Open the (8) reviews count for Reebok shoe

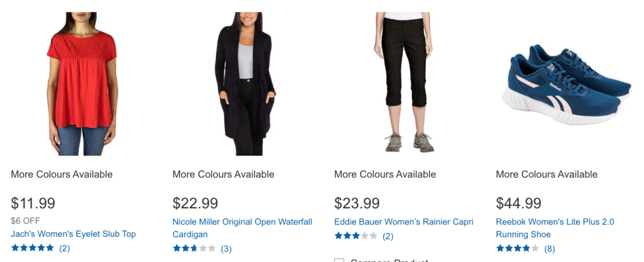[550, 249]
